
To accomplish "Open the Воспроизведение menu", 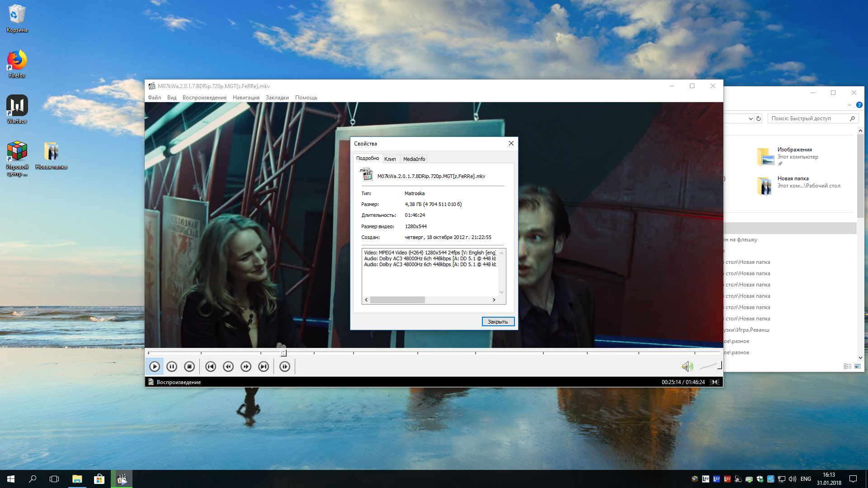I will point(204,98).
